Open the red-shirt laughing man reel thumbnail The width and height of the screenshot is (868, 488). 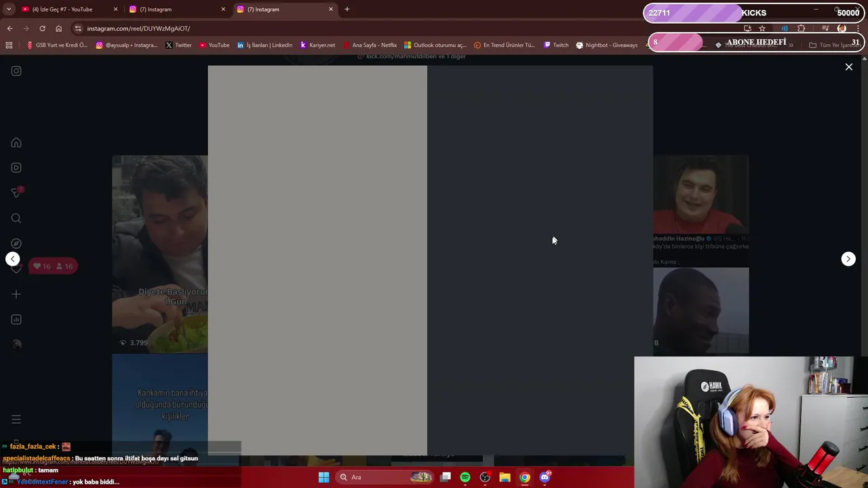[x=701, y=195]
